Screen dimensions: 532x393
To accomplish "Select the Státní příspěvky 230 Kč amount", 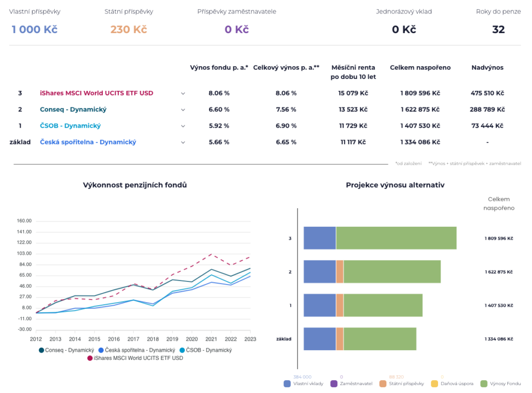I will pos(129,29).
